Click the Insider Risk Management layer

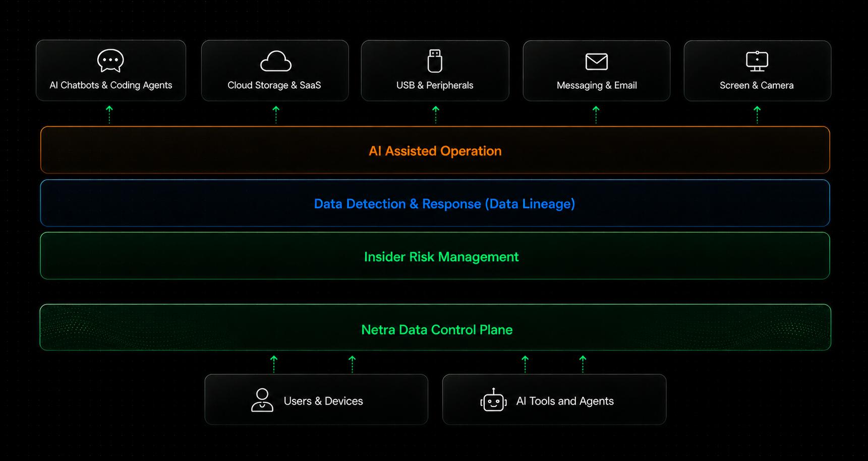click(435, 256)
